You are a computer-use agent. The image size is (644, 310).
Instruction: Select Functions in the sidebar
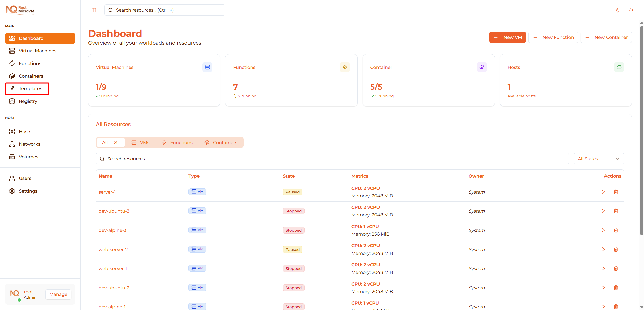point(30,63)
